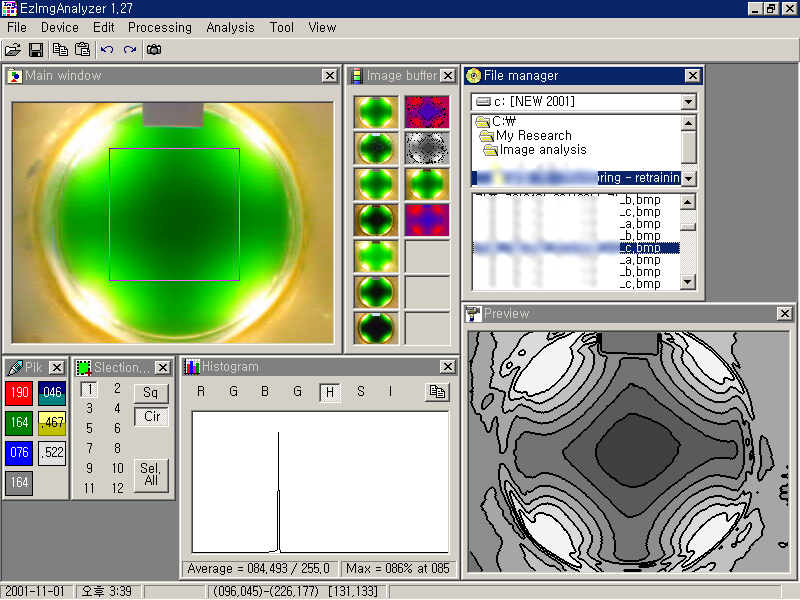Switch histogram to the S channel
This screenshot has height=600, width=800.
pos(361,391)
